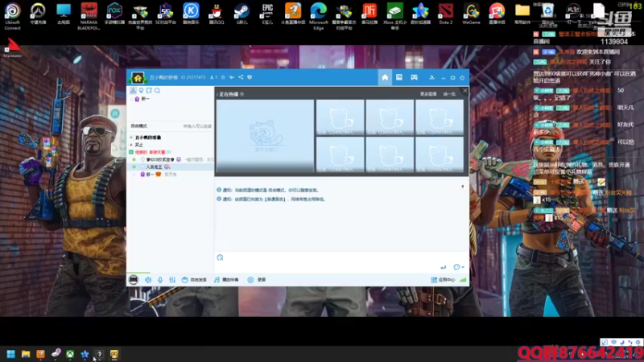Click the chat message input field
Viewport: 644px width, 362px height.
[341, 262]
